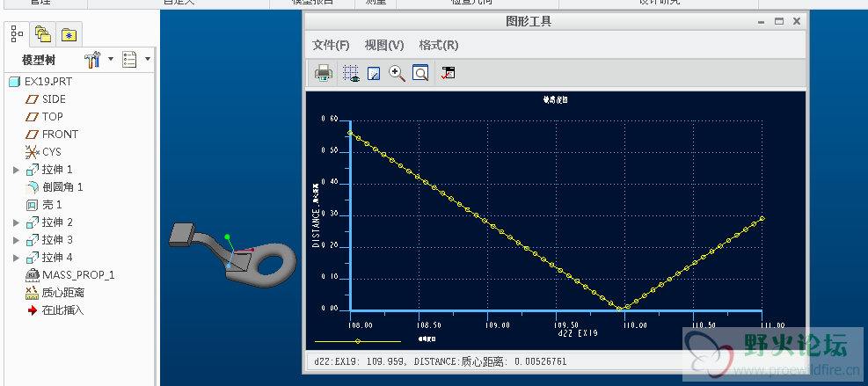This screenshot has height=386, width=868.
Task: Click the 108.00 x-axis tick label
Action: coord(359,325)
